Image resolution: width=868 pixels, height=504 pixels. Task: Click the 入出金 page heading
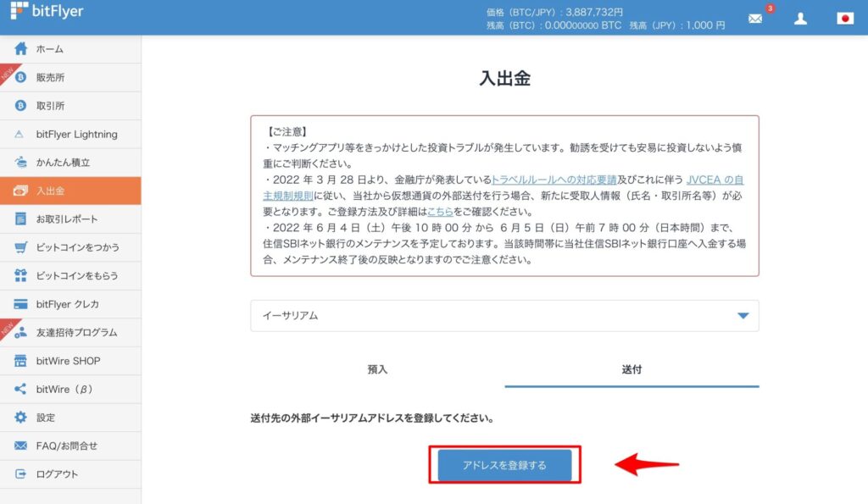tap(504, 78)
